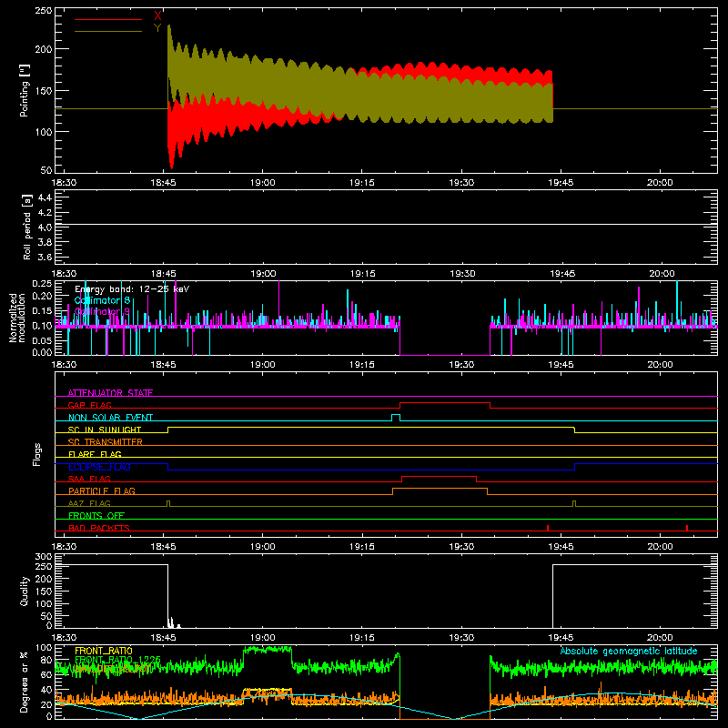
Task: Click the 200 tick label on Pointing axis
Action: pyautogui.click(x=44, y=49)
